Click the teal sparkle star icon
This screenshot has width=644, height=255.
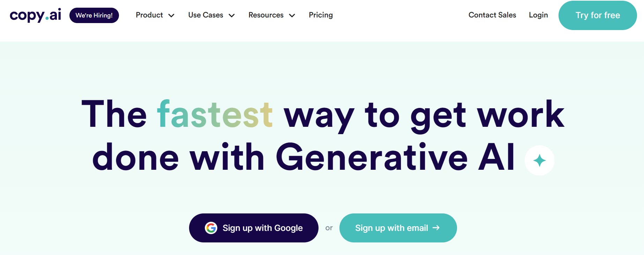[539, 160]
